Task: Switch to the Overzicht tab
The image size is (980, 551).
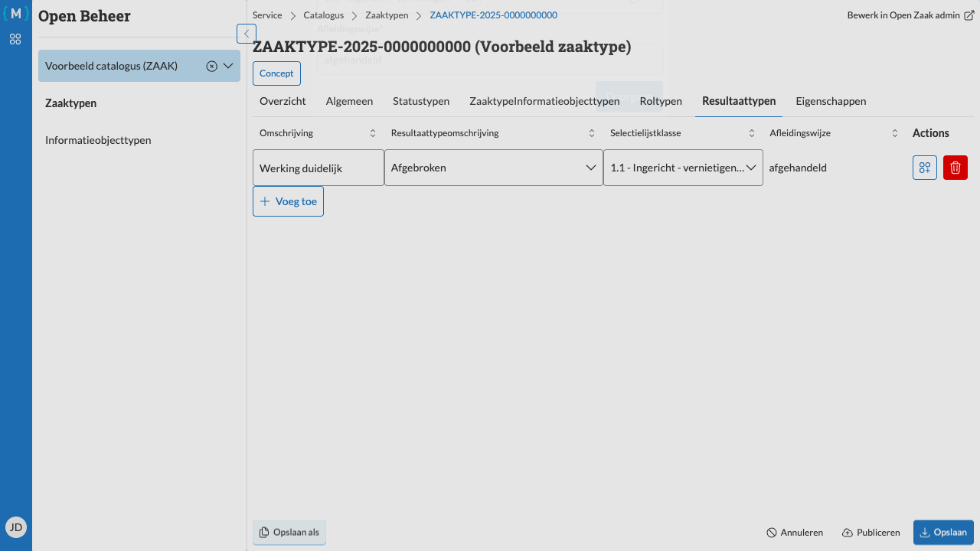Action: click(283, 101)
